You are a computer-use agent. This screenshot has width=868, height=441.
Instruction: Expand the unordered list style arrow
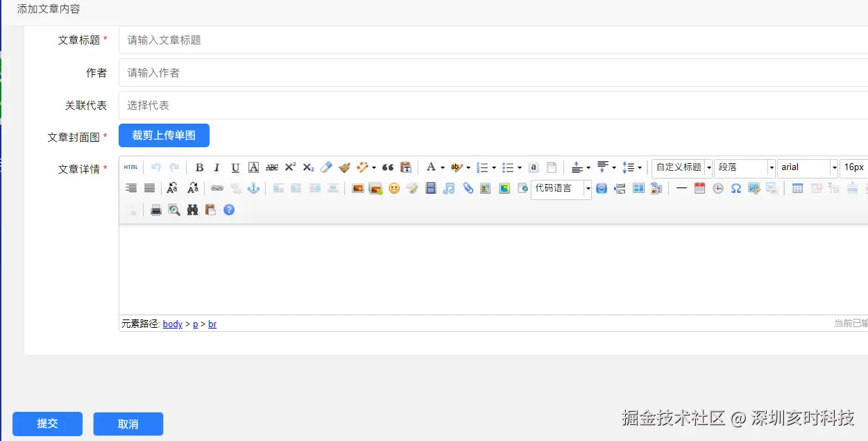click(519, 167)
